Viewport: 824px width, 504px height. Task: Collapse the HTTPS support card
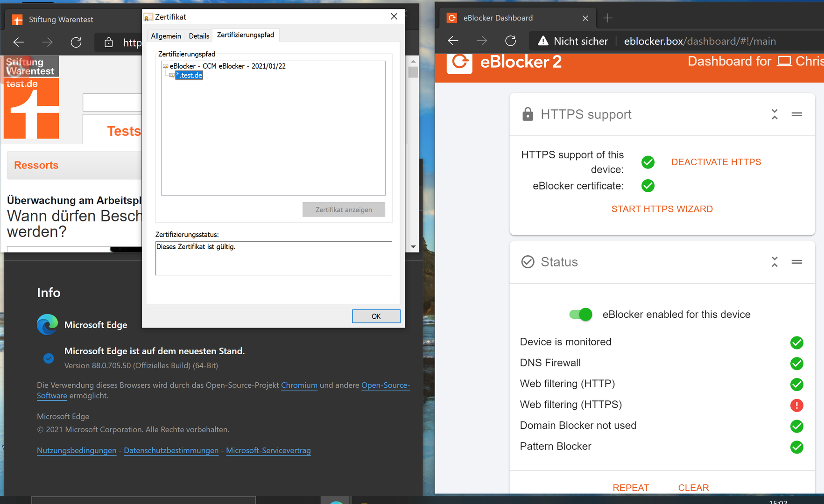(775, 114)
